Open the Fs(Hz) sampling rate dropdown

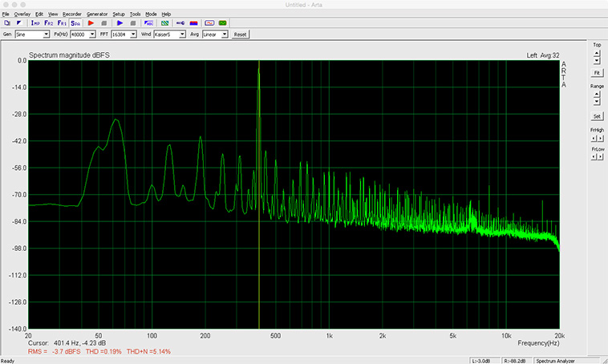tap(83, 34)
